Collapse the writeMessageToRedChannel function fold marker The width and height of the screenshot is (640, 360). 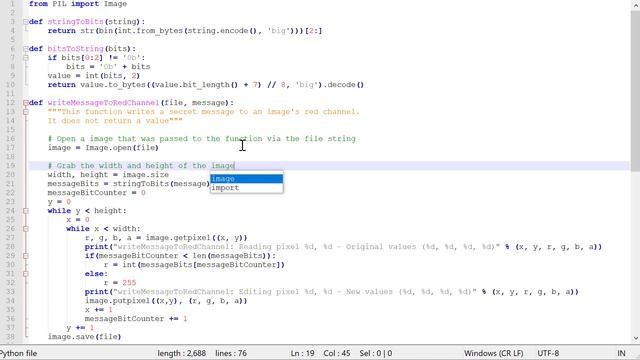tap(26, 102)
